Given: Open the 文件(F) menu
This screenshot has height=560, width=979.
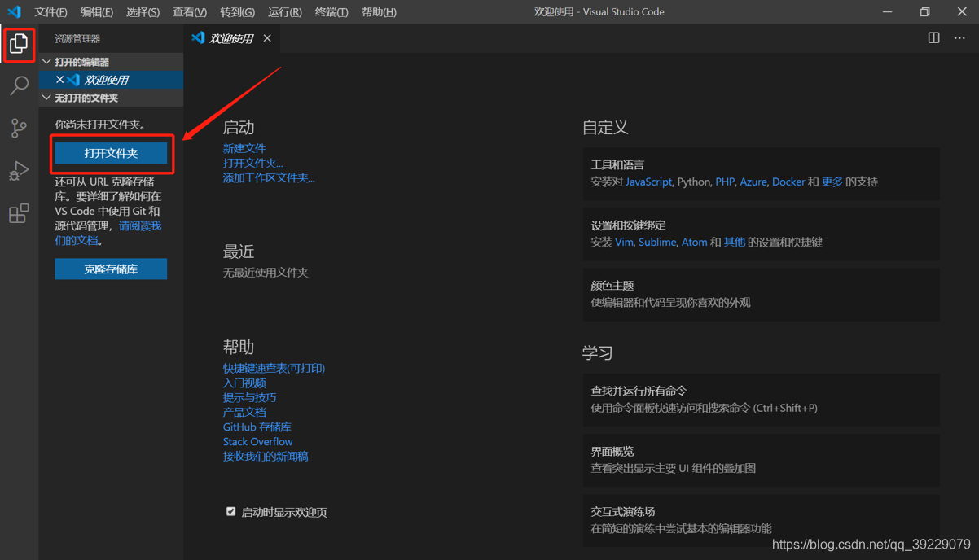Looking at the screenshot, I should [50, 12].
